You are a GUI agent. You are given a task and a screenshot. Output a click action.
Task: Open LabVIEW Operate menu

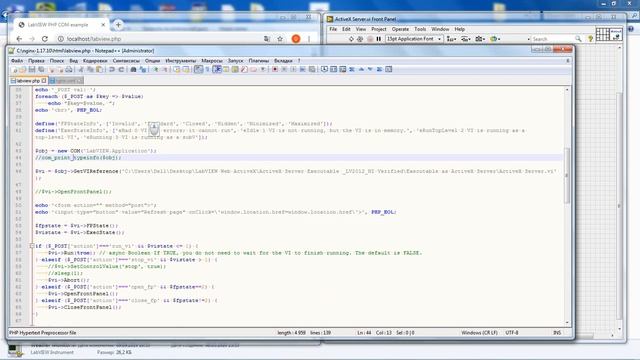coord(400,29)
